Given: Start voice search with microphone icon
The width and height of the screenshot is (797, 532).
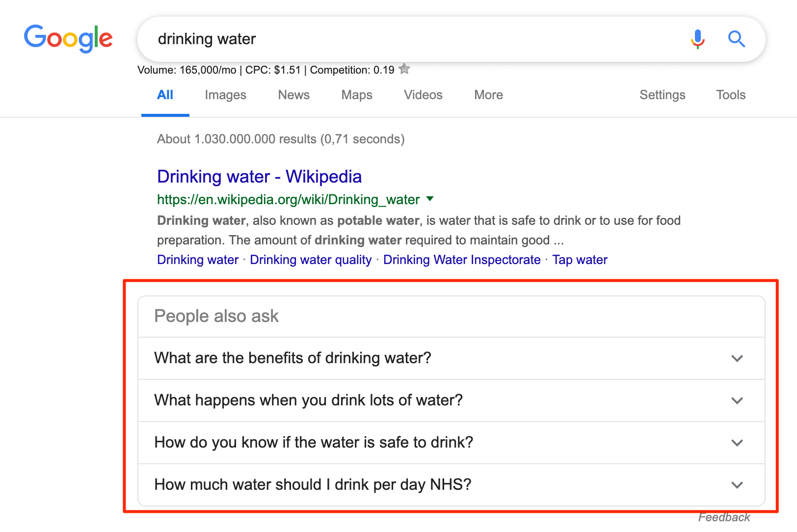Looking at the screenshot, I should pos(697,39).
